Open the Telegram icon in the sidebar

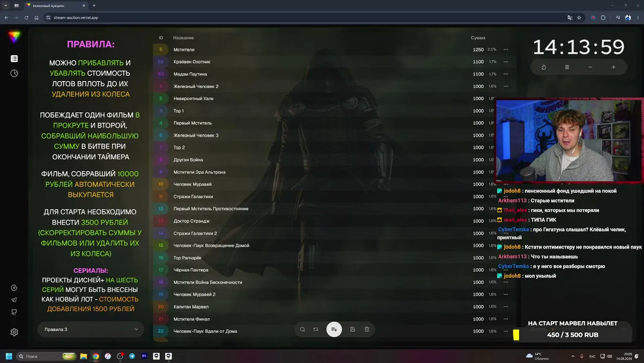click(14, 300)
